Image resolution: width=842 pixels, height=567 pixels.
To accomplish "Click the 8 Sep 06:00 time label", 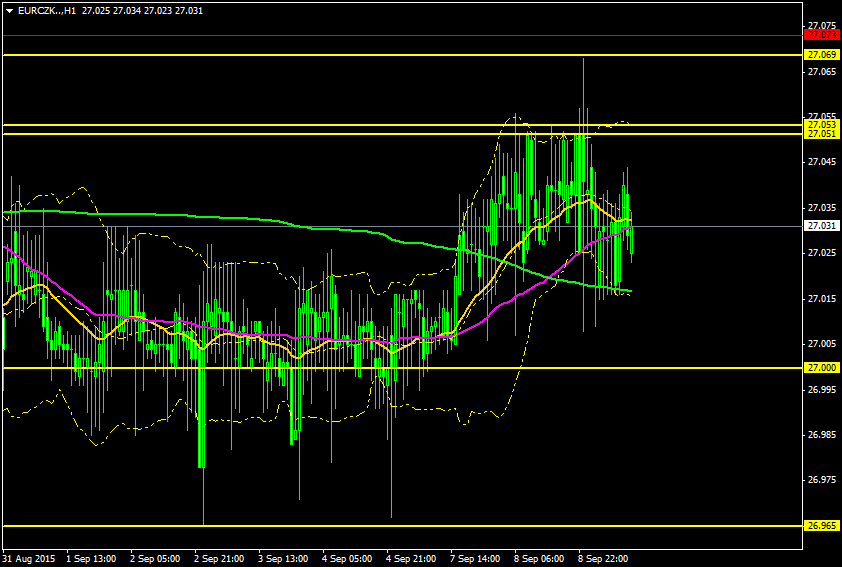I will pyautogui.click(x=539, y=558).
